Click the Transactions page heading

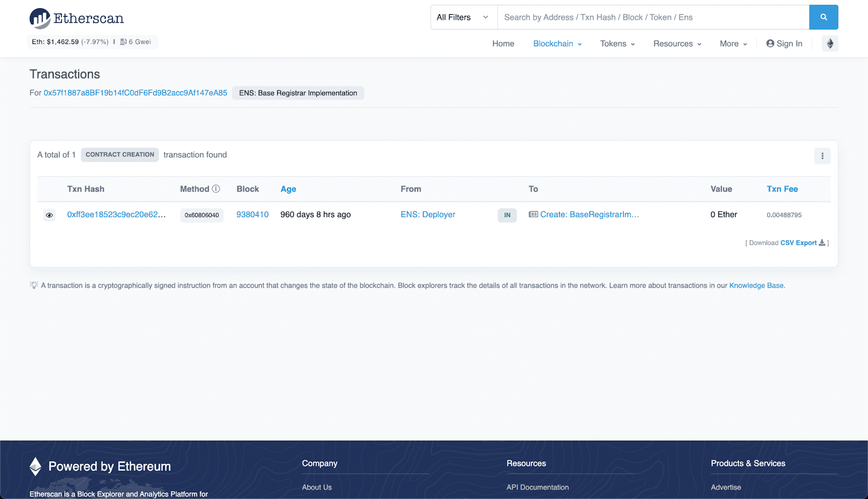tap(65, 74)
